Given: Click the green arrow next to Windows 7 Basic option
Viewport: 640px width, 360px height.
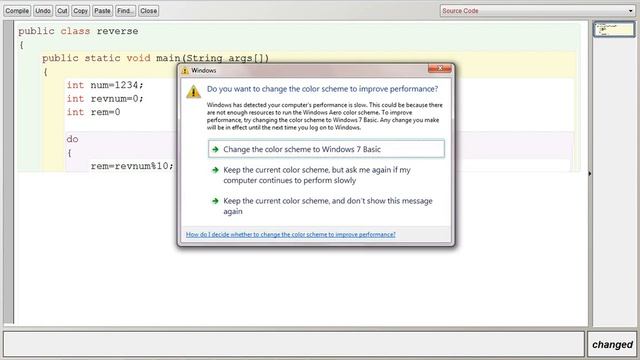Looking at the screenshot, I should [x=216, y=149].
